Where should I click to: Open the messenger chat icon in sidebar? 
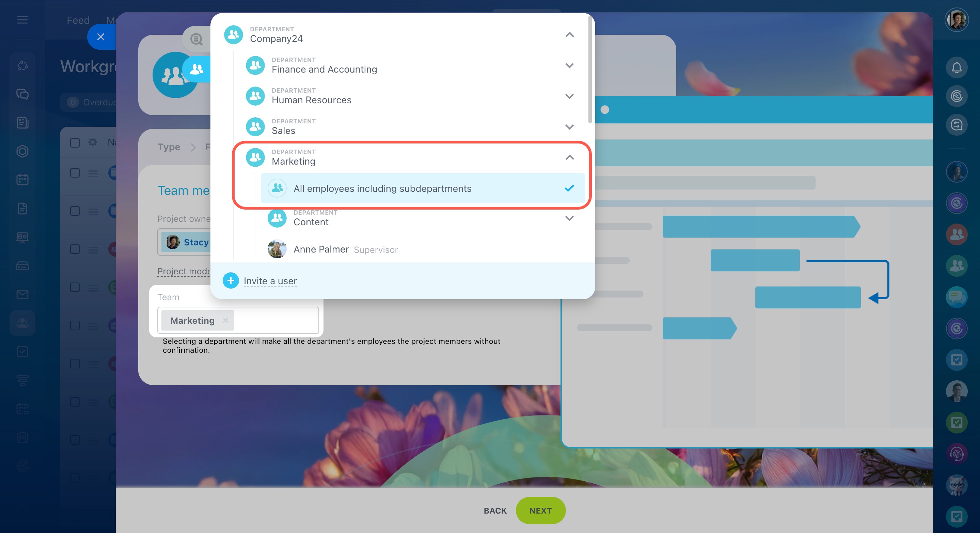[x=22, y=94]
